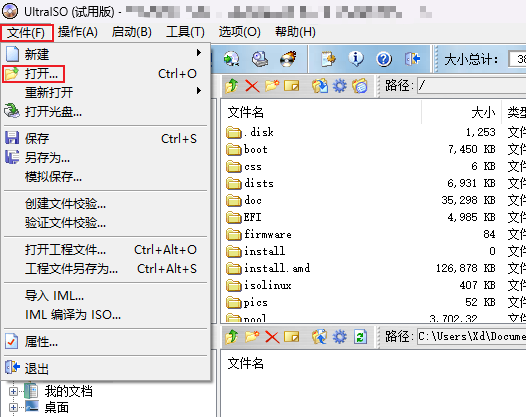Click the rename icon in ISO pane toolbar
This screenshot has height=417, width=526.
pos(292,86)
